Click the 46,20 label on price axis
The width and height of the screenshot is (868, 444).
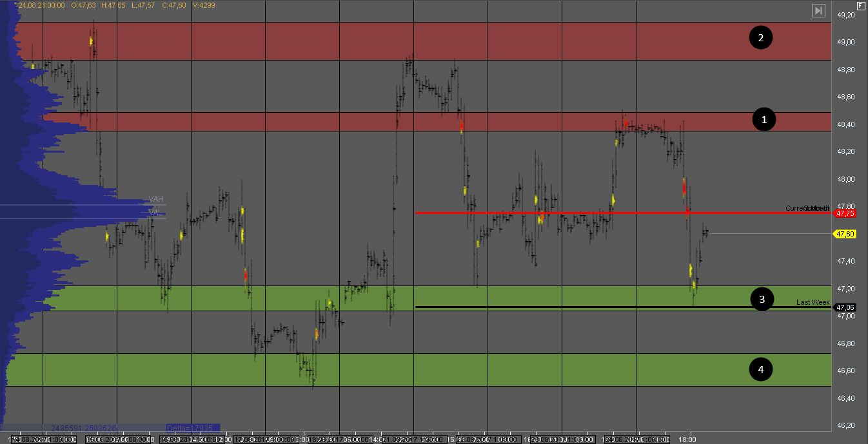[x=845, y=425]
